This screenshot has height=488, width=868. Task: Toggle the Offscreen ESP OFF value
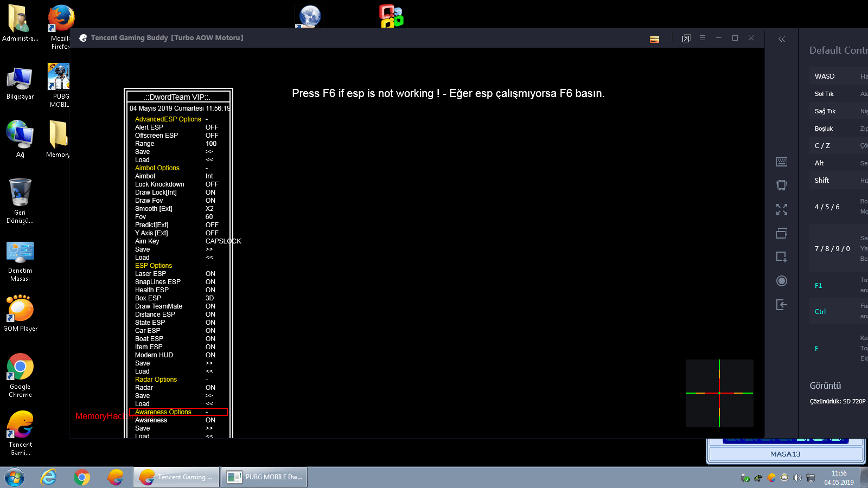[x=212, y=136]
